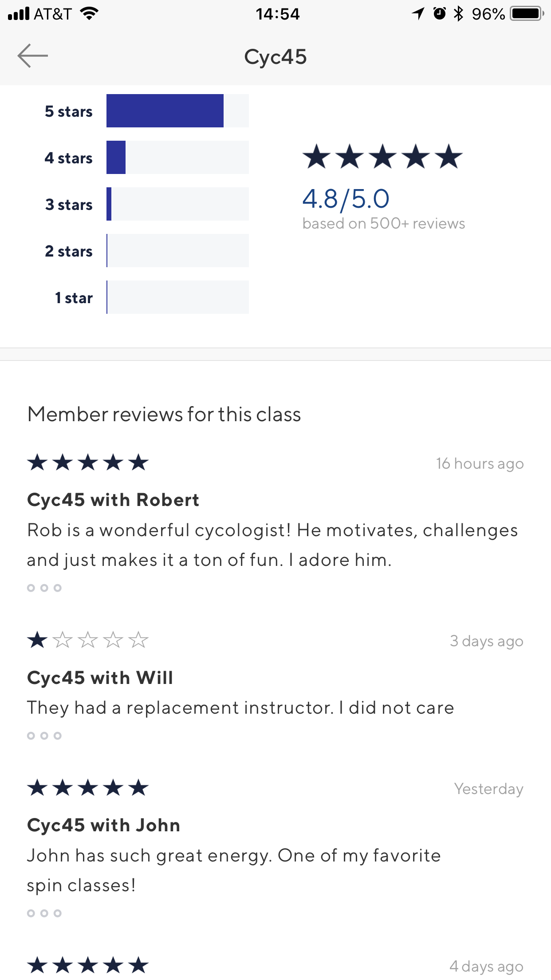Tap the back arrow icon
This screenshot has width=551, height=980.
click(x=33, y=56)
